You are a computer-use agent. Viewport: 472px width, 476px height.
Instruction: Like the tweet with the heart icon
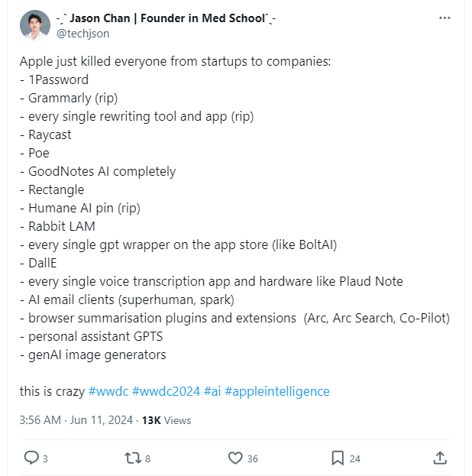236,458
